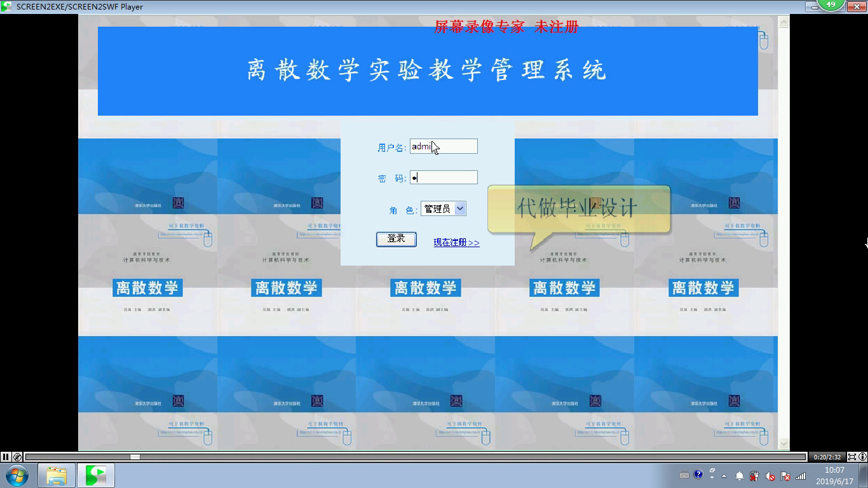Click the SCREEN2SWF Player taskbar icon
The image size is (868, 488).
pyautogui.click(x=96, y=475)
